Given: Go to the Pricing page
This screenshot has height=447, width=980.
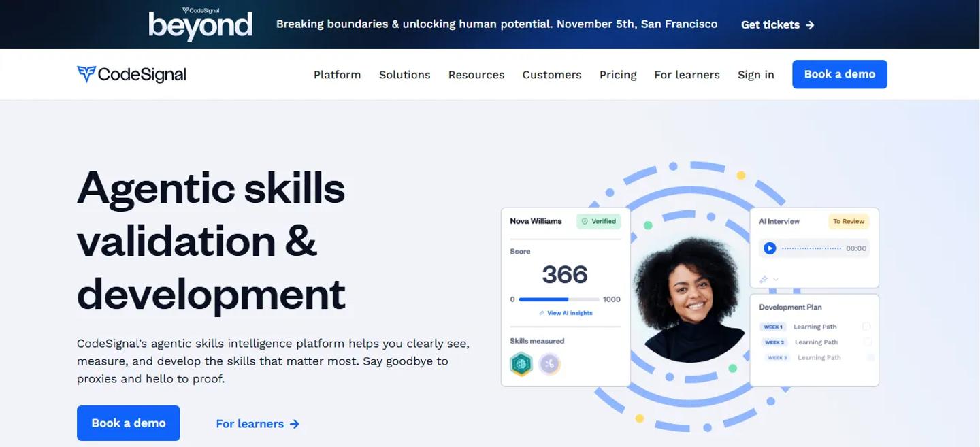Looking at the screenshot, I should [x=618, y=75].
